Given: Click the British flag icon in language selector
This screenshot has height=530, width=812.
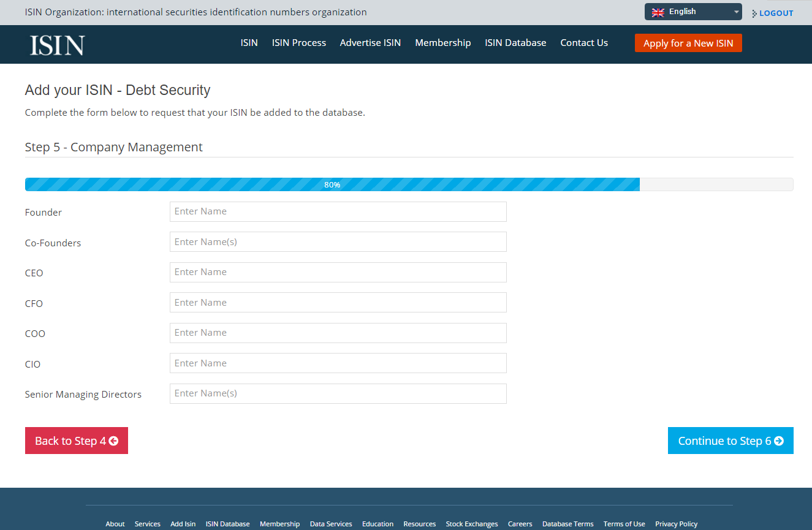Looking at the screenshot, I should coord(658,11).
